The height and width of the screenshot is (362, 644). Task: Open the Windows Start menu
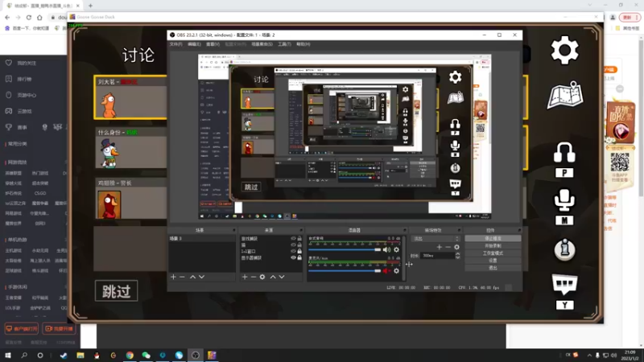pyautogui.click(x=8, y=355)
